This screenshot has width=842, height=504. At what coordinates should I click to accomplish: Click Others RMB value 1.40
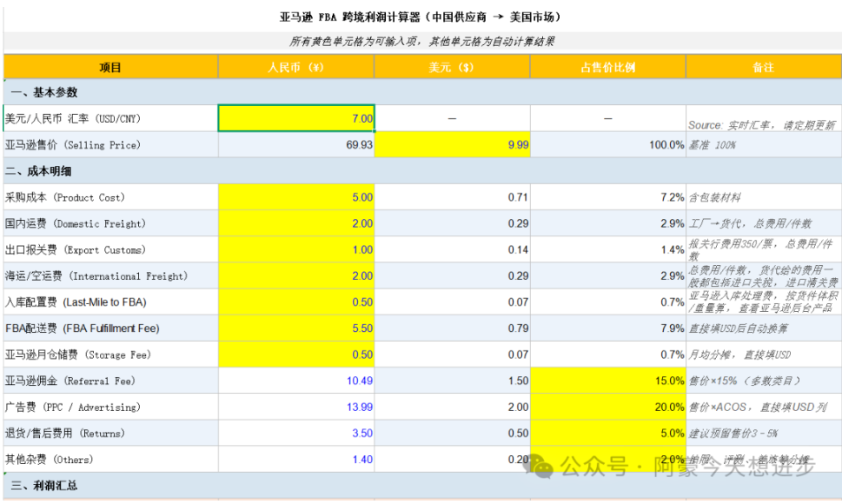point(362,460)
